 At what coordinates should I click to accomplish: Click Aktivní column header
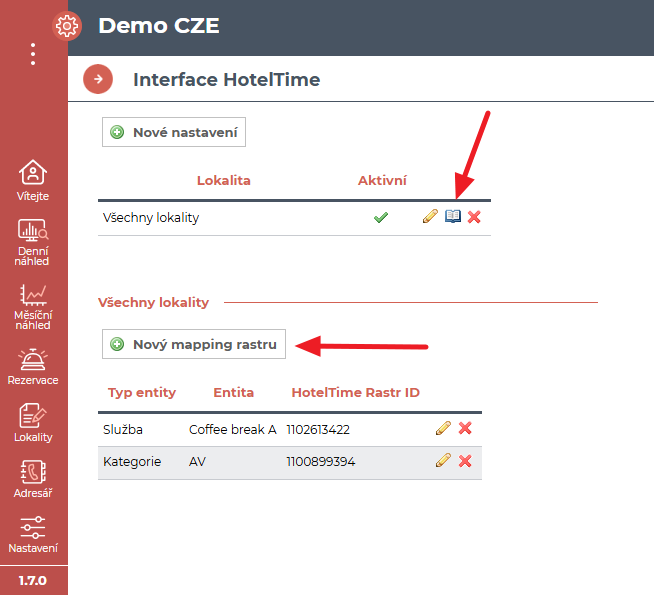382,181
